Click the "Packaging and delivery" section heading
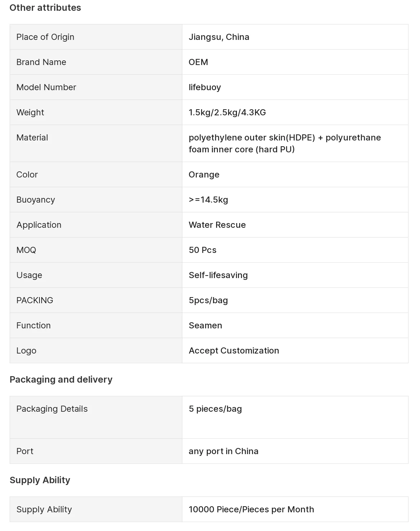This screenshot has width=420, height=531. pos(61,379)
